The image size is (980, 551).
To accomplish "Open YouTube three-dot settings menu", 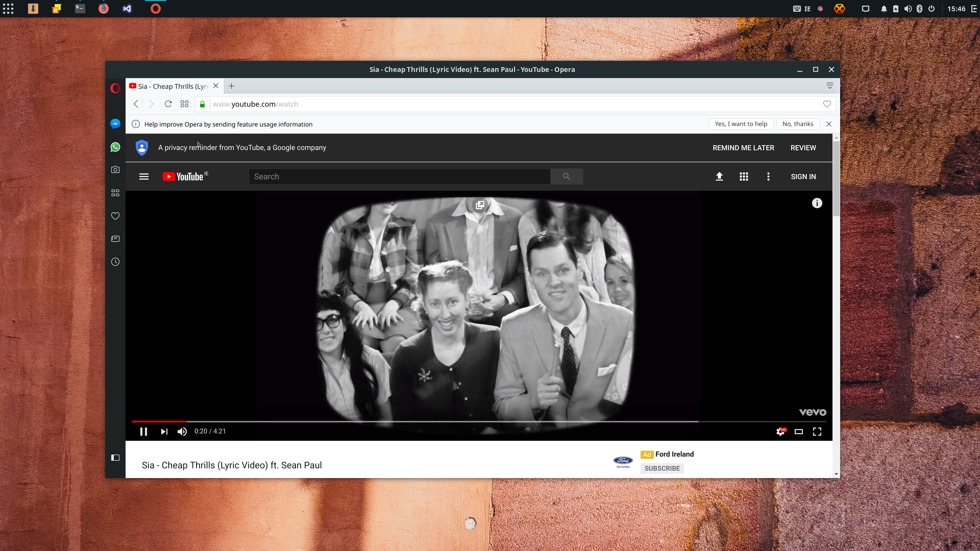I will pyautogui.click(x=768, y=177).
